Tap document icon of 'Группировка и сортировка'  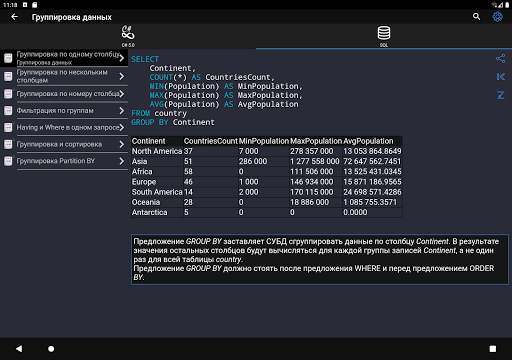(x=8, y=144)
